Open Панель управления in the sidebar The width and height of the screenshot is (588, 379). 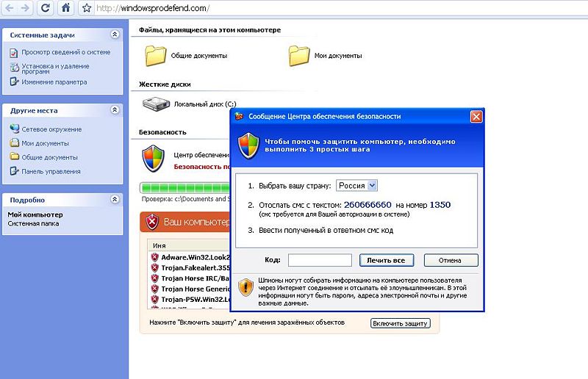coord(51,171)
